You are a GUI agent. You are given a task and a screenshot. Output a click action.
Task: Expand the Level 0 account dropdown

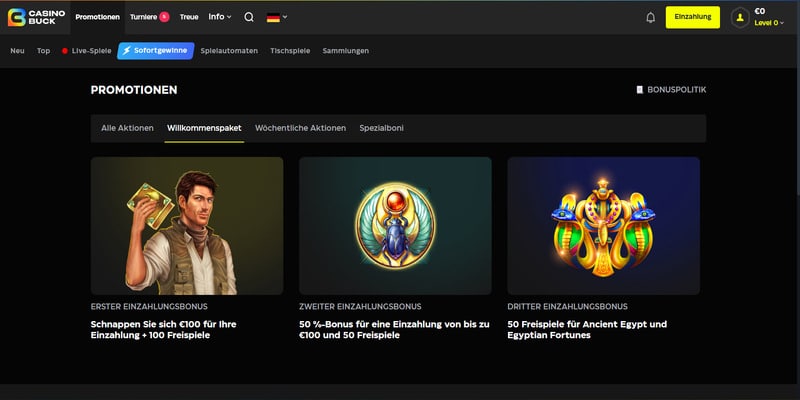click(x=769, y=23)
